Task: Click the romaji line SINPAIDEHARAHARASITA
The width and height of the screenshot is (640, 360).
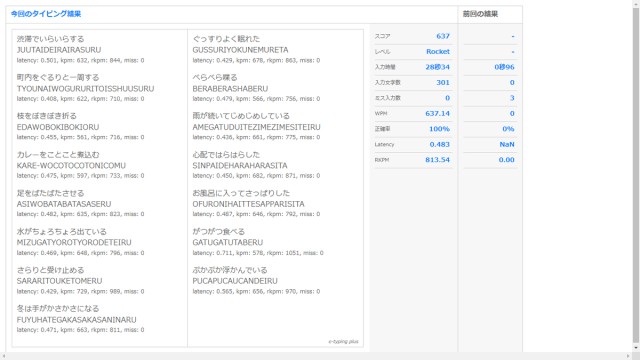Action: 240,165
